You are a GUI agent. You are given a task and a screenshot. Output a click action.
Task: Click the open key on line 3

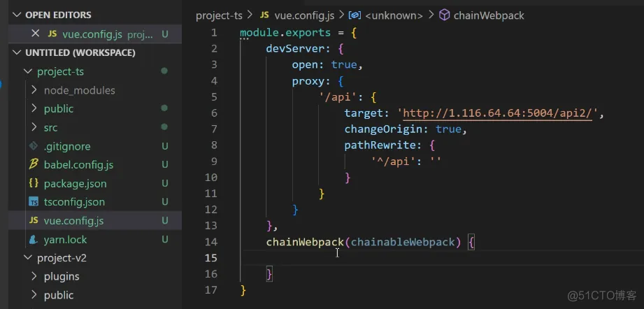pyautogui.click(x=305, y=65)
